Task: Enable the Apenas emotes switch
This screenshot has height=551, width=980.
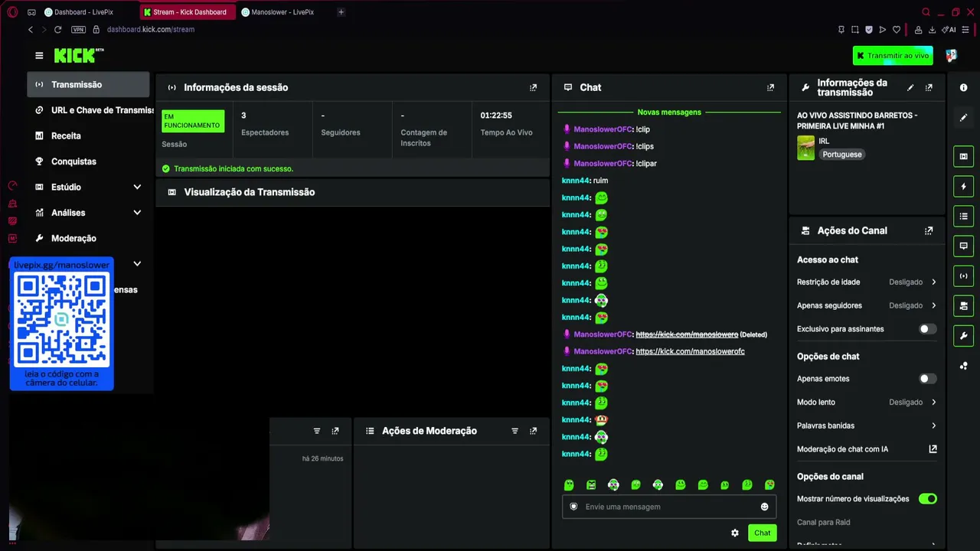Action: [927, 379]
